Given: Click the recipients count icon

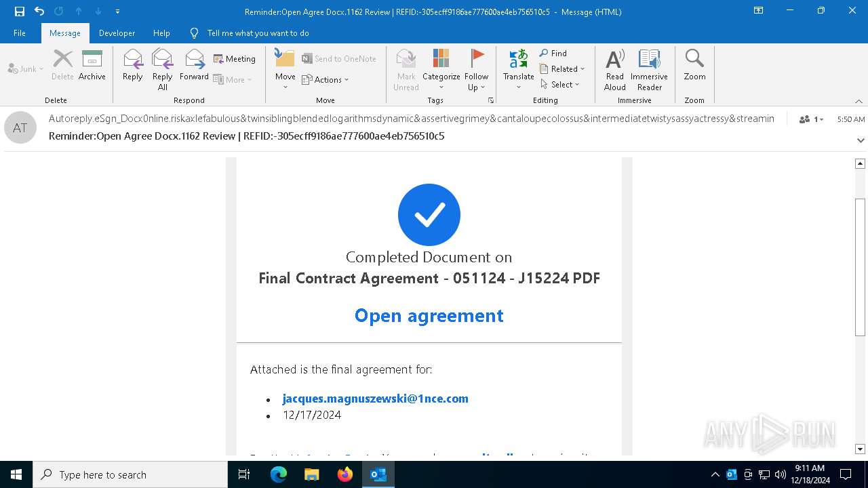Looking at the screenshot, I should [811, 119].
